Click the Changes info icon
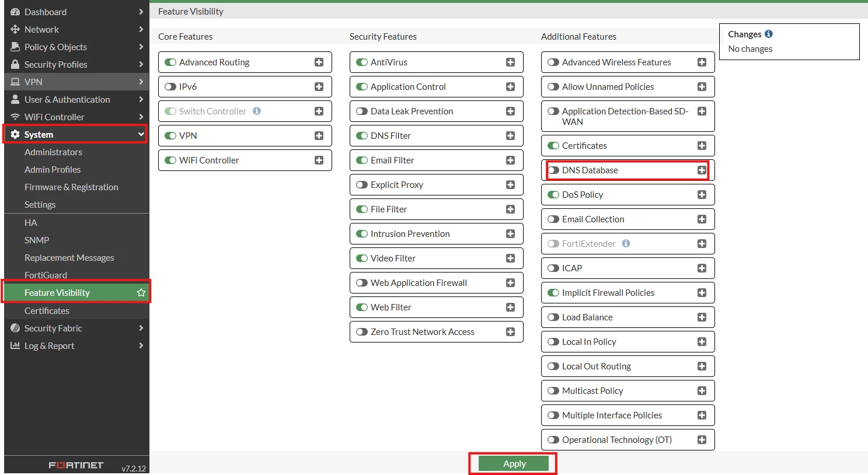 point(769,34)
